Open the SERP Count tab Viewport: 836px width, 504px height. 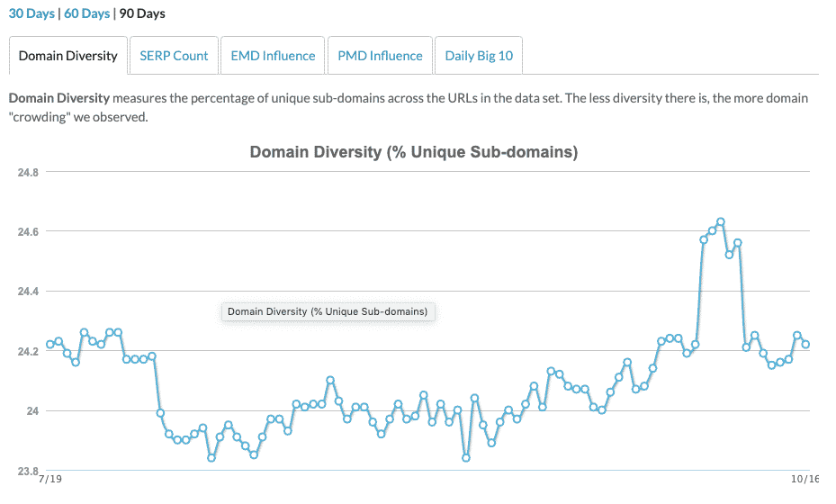pyautogui.click(x=174, y=56)
